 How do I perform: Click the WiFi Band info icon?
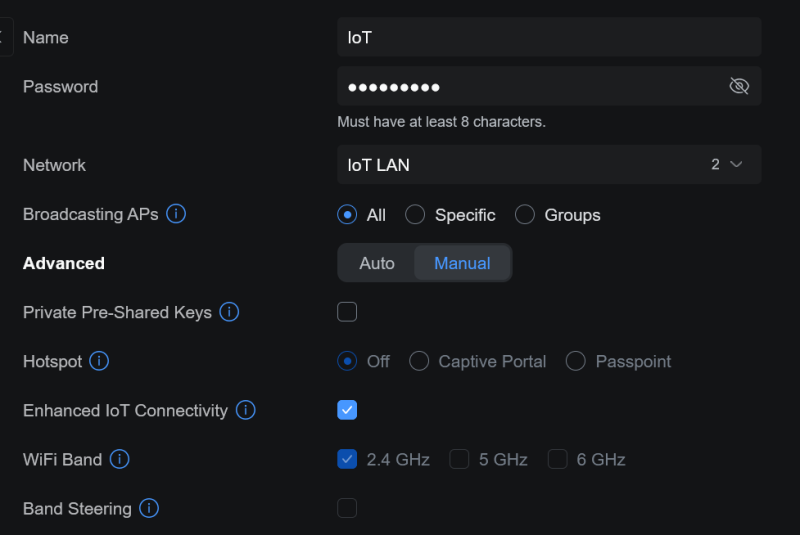pyautogui.click(x=119, y=459)
